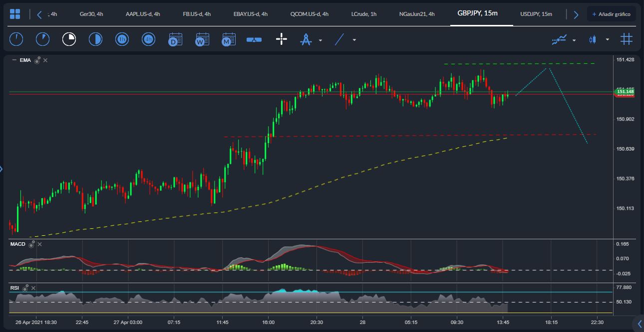644x332 pixels.
Task: Go to the NGasJun21, 4h tab
Action: tap(417, 14)
